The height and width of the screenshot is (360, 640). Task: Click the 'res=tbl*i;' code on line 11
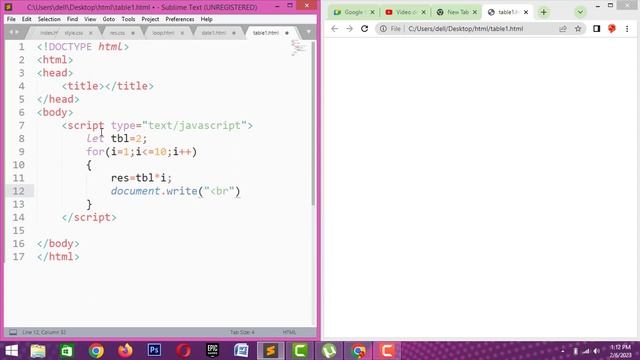click(x=141, y=178)
